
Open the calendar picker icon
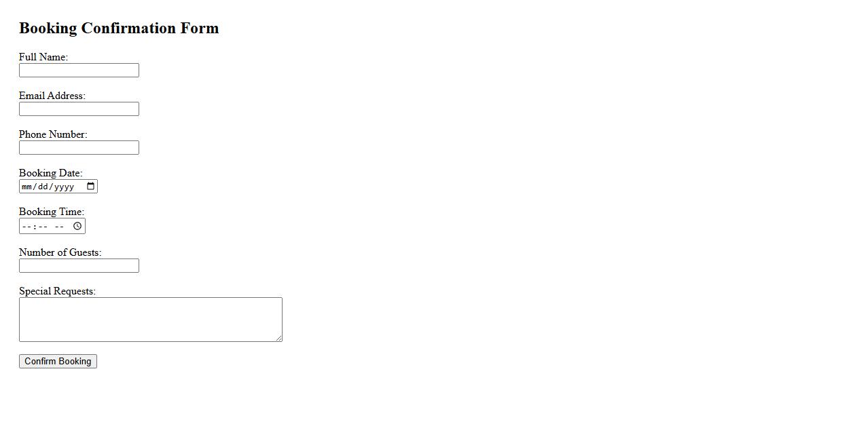click(x=91, y=187)
